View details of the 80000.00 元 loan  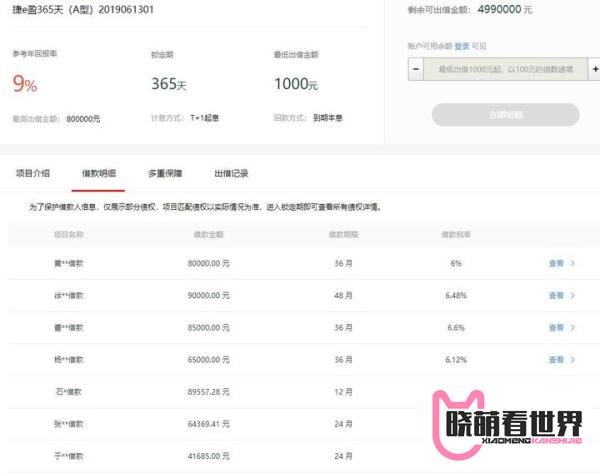tap(556, 263)
